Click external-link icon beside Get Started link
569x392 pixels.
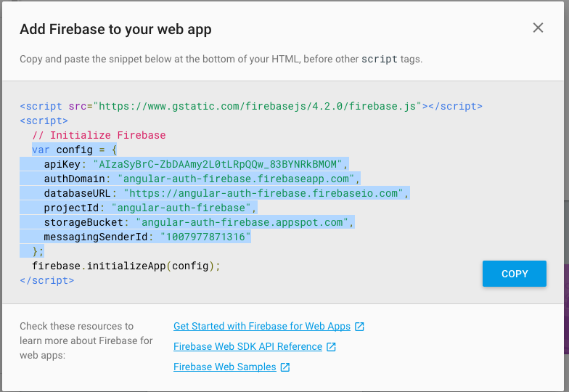359,327
